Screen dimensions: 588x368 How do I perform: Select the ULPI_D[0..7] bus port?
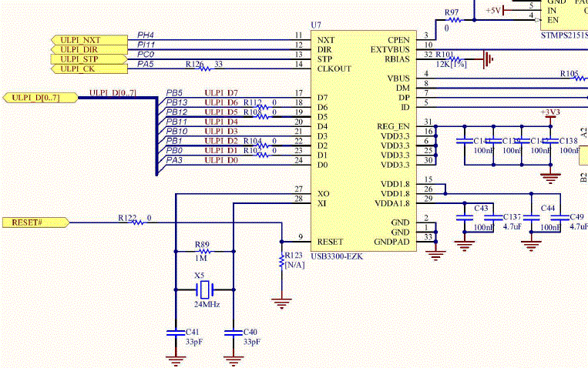pyautogui.click(x=41, y=98)
